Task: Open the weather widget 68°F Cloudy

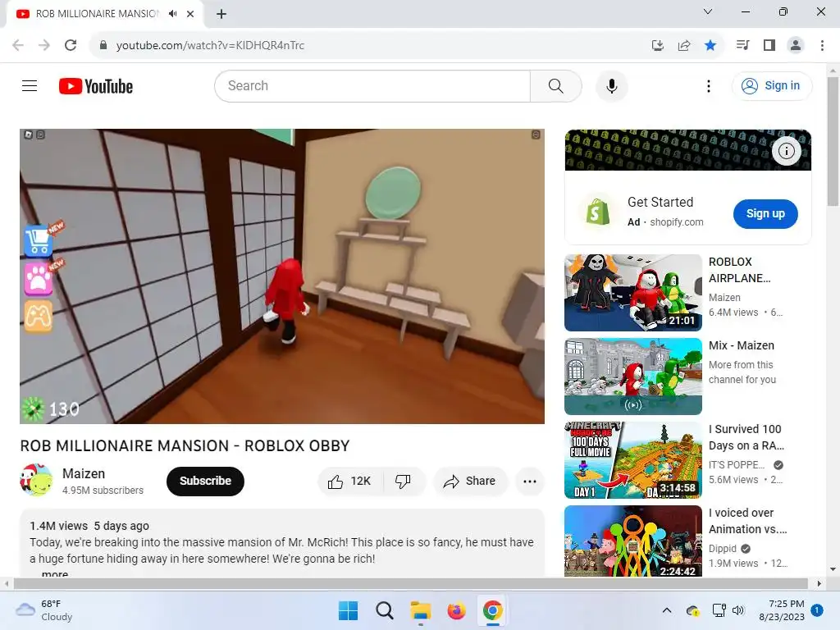Action: click(44, 610)
